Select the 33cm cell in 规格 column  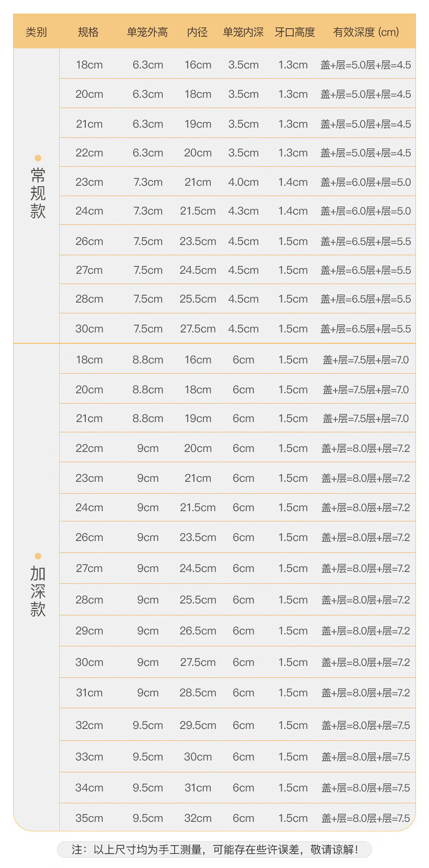[89, 757]
